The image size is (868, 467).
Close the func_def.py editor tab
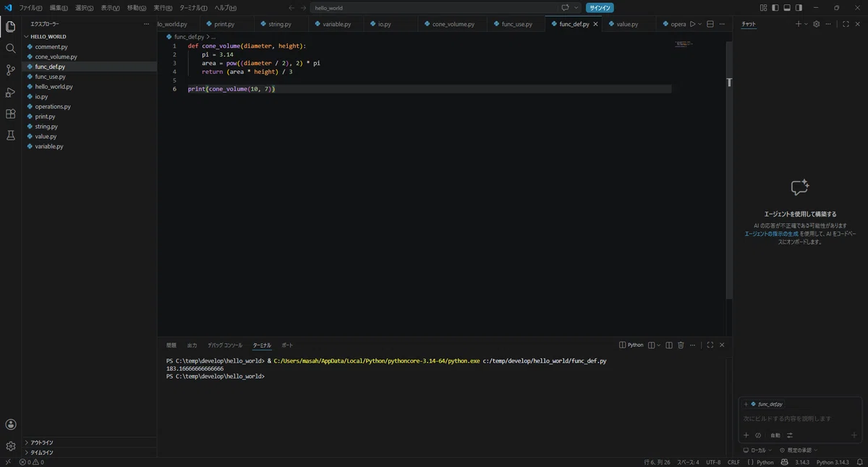pos(596,24)
